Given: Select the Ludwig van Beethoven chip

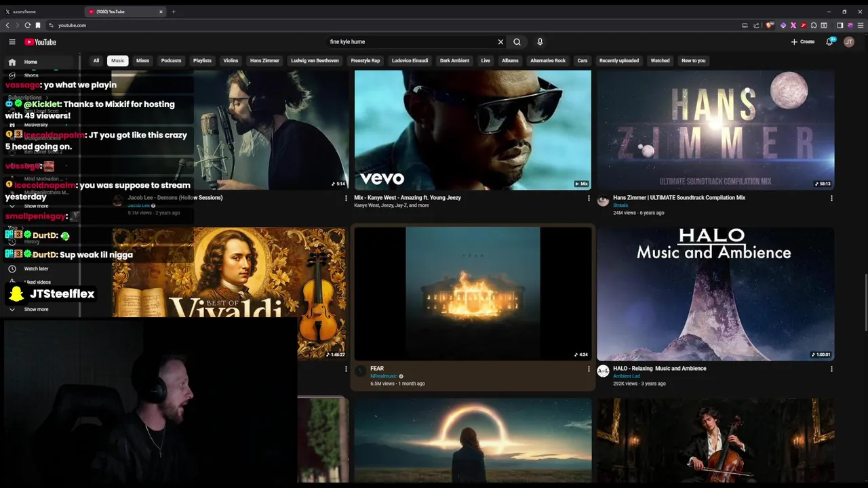Looking at the screenshot, I should pyautogui.click(x=315, y=60).
